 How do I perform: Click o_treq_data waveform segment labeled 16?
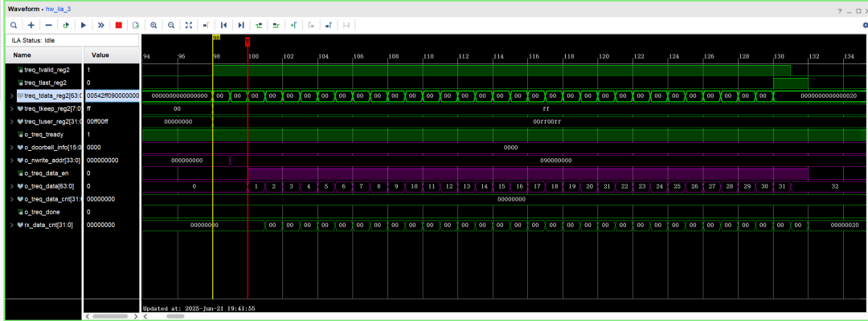pos(520,186)
